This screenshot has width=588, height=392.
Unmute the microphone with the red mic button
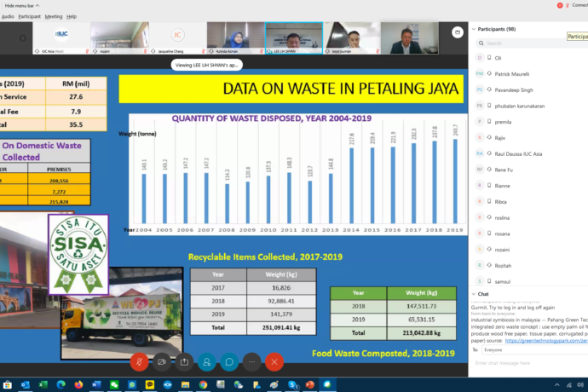click(x=139, y=362)
